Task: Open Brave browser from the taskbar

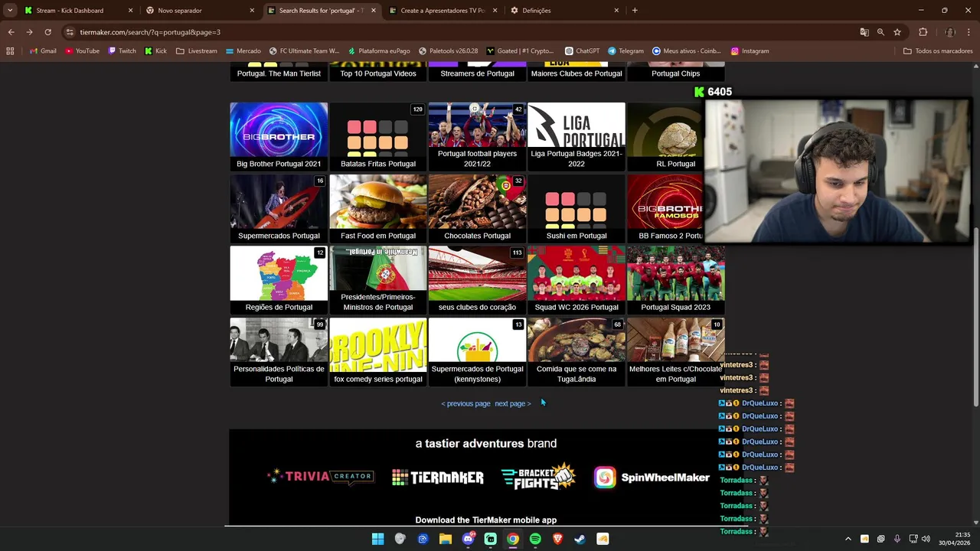Action: pyautogui.click(x=557, y=539)
